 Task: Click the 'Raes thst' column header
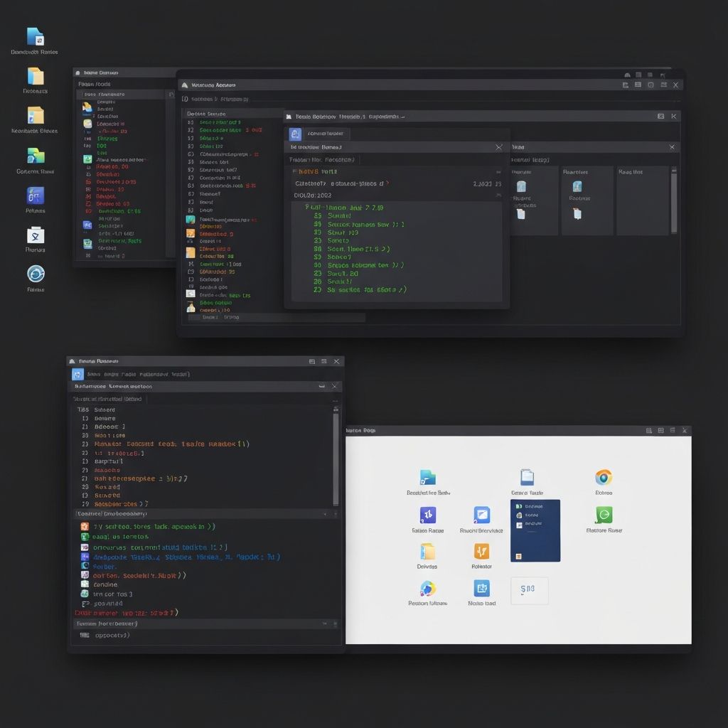point(630,172)
